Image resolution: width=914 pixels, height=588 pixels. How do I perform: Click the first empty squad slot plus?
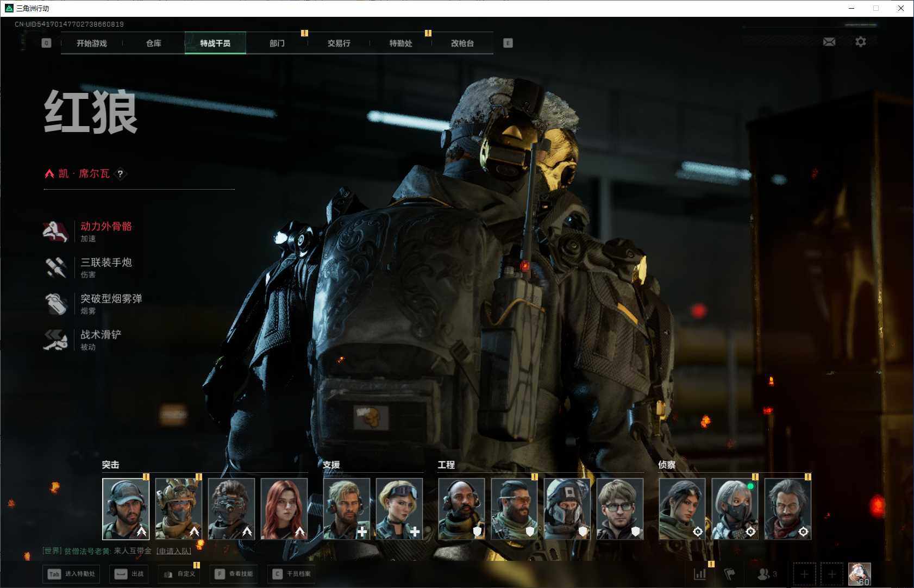coord(804,574)
